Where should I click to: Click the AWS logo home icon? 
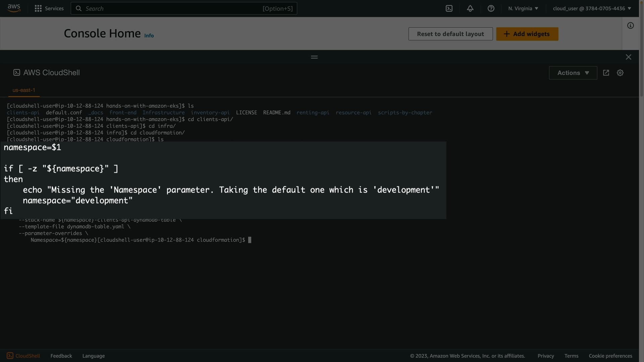pyautogui.click(x=14, y=8)
